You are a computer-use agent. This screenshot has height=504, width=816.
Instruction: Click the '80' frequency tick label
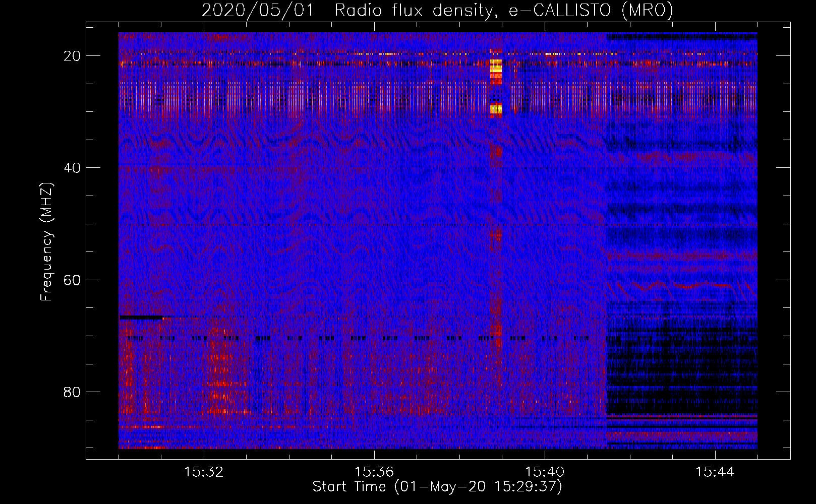[73, 392]
